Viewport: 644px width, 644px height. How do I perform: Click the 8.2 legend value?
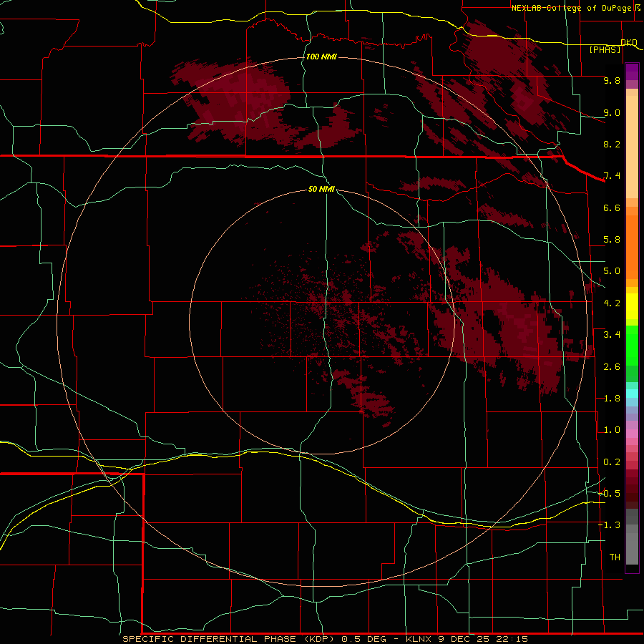612,144
